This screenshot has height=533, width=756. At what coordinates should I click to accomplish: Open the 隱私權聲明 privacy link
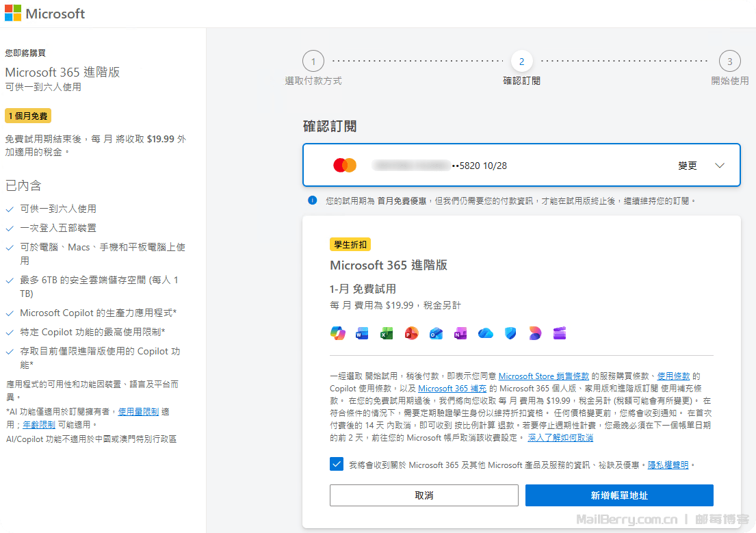[668, 465]
